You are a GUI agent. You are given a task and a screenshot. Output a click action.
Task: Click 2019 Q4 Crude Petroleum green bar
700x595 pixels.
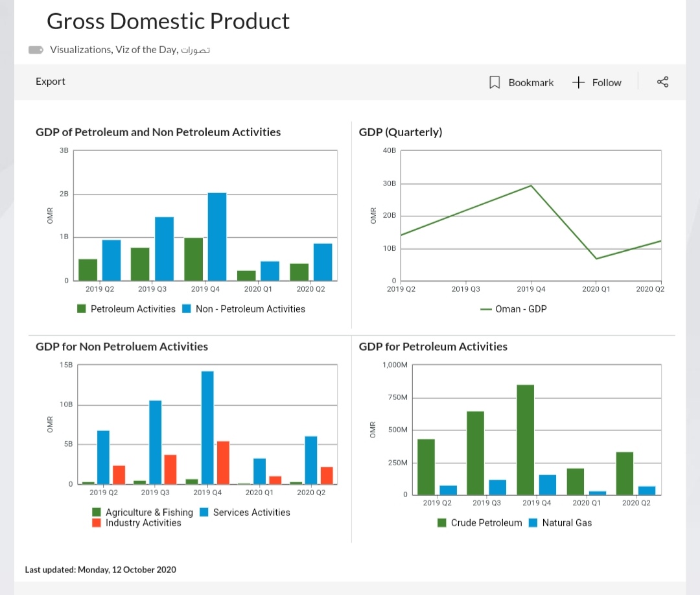click(x=526, y=439)
